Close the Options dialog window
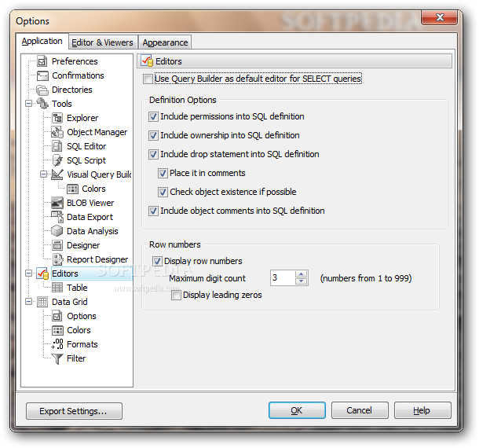 (x=439, y=17)
